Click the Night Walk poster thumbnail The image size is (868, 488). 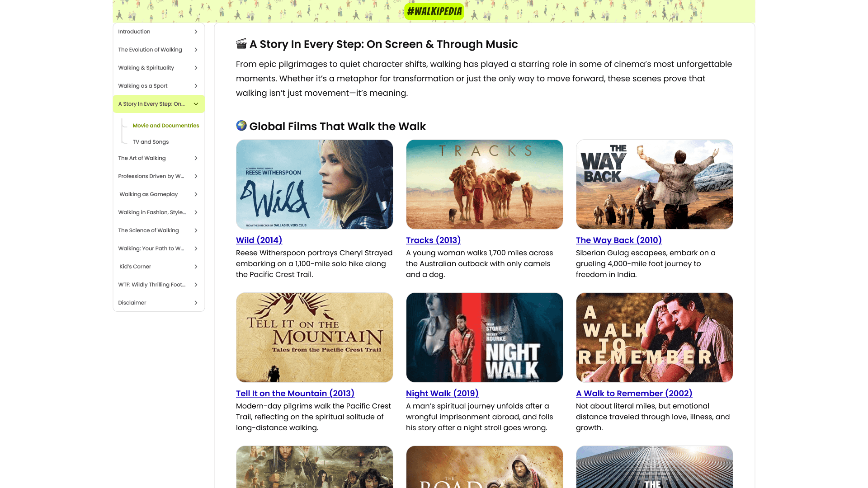(x=484, y=338)
